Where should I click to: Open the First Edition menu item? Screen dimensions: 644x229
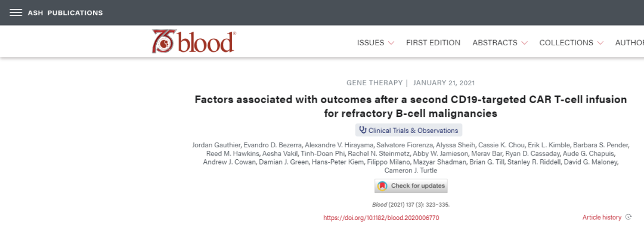434,43
